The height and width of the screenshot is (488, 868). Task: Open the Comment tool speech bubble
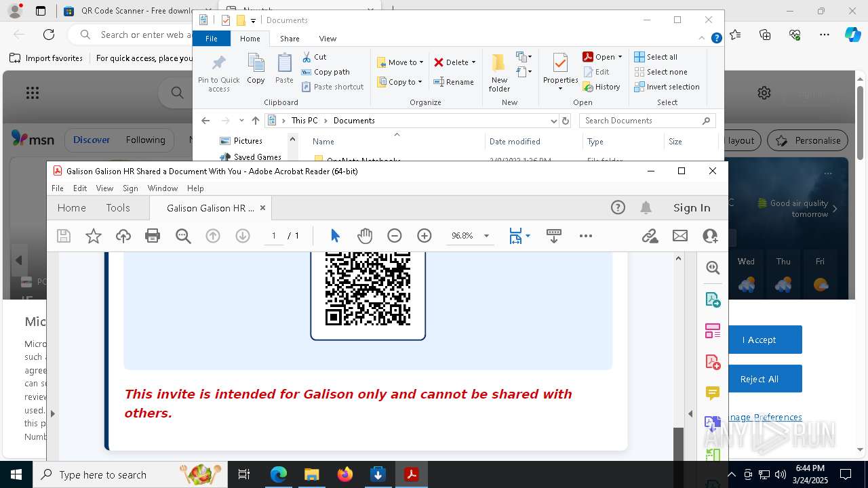[x=713, y=393]
